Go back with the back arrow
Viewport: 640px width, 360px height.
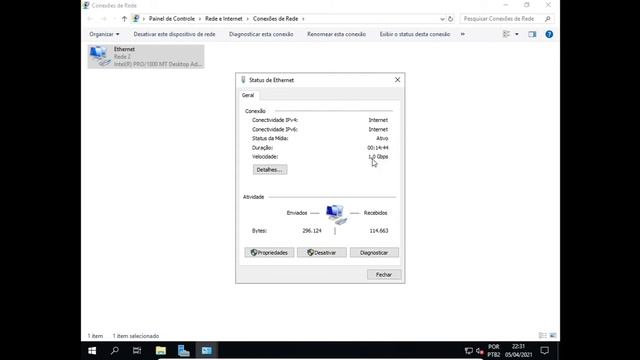pos(90,19)
